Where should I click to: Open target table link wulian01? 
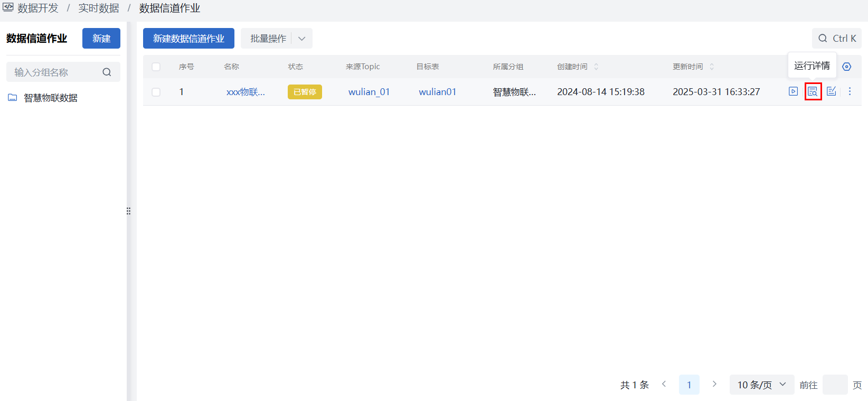(438, 92)
